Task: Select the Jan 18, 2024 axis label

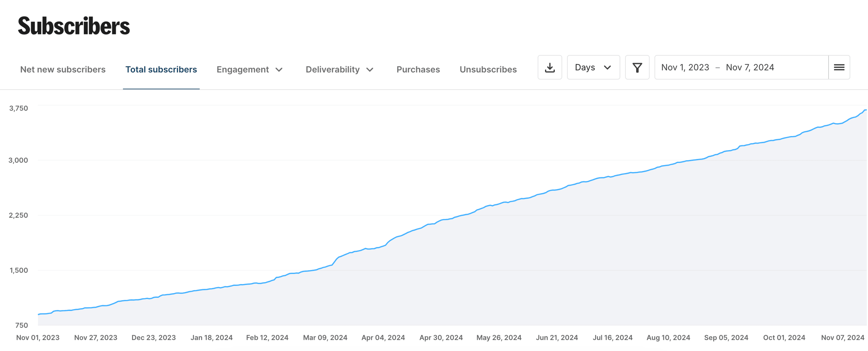Action: click(212, 338)
